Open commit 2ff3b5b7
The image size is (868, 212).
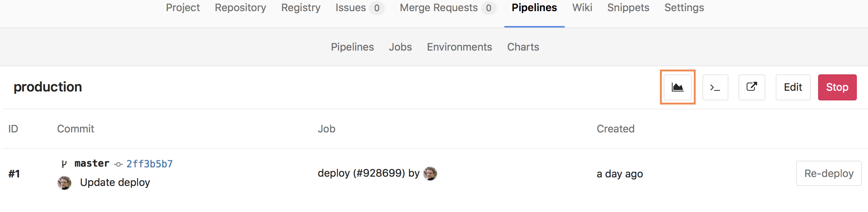pyautogui.click(x=149, y=164)
